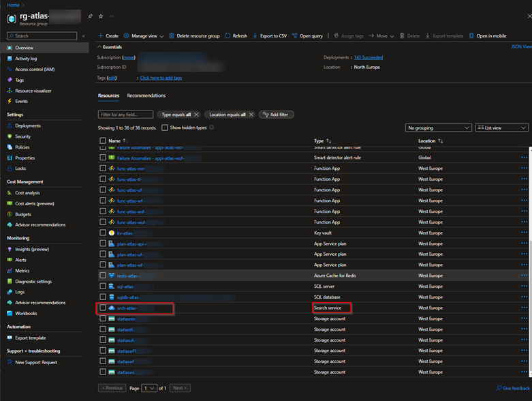This screenshot has width=532, height=401.
Task: Click the pin icon beside resource group title
Action: [90, 16]
